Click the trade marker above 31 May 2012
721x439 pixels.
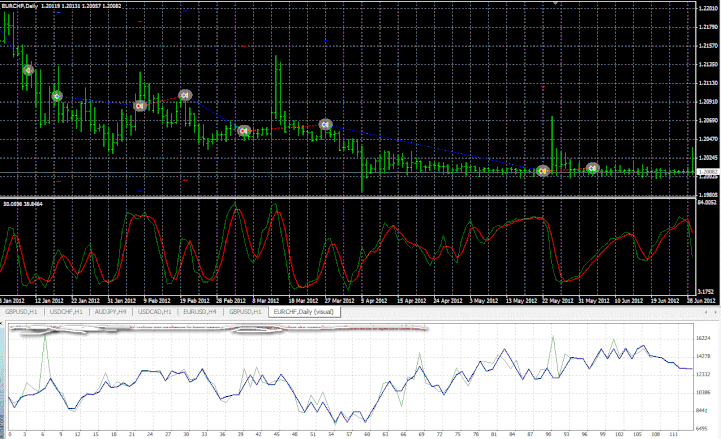(x=593, y=168)
